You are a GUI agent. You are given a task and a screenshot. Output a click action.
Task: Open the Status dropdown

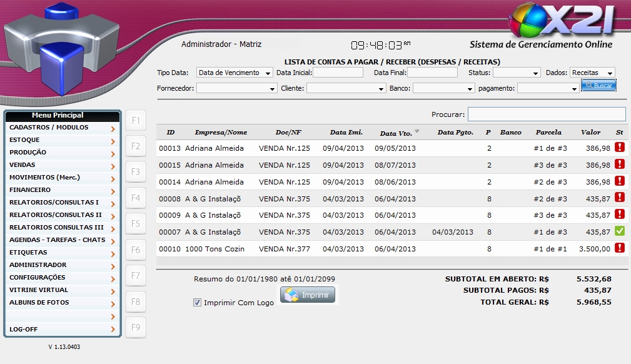pos(517,73)
